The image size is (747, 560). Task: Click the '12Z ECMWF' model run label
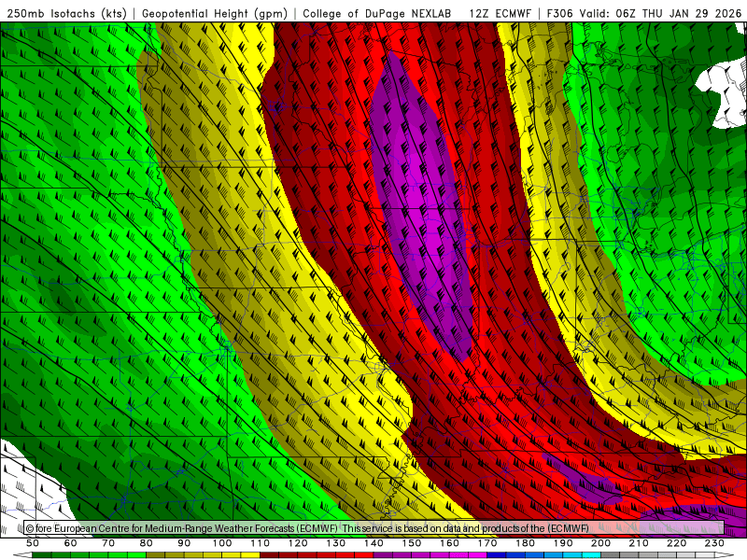pyautogui.click(x=500, y=13)
